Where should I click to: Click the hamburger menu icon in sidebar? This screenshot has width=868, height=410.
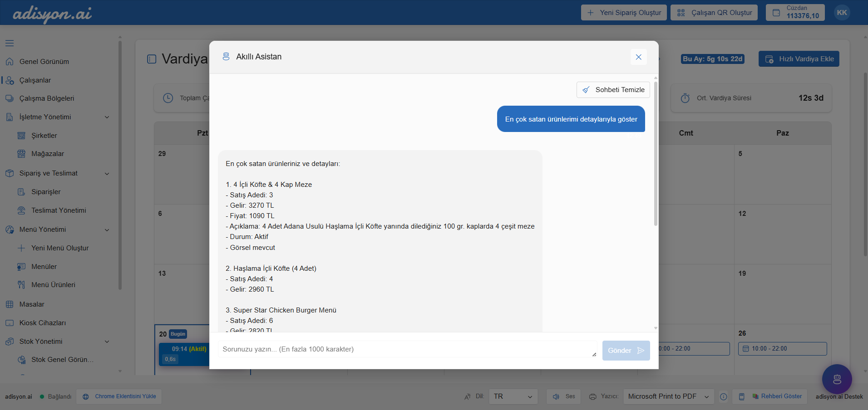click(10, 43)
